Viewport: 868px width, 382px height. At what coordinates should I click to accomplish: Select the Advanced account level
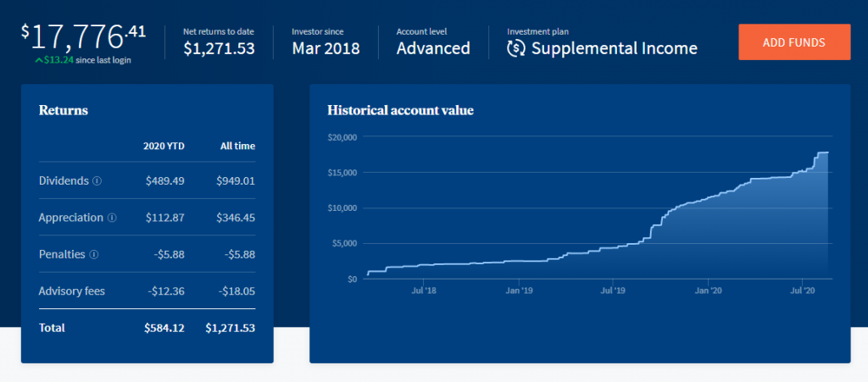[432, 48]
